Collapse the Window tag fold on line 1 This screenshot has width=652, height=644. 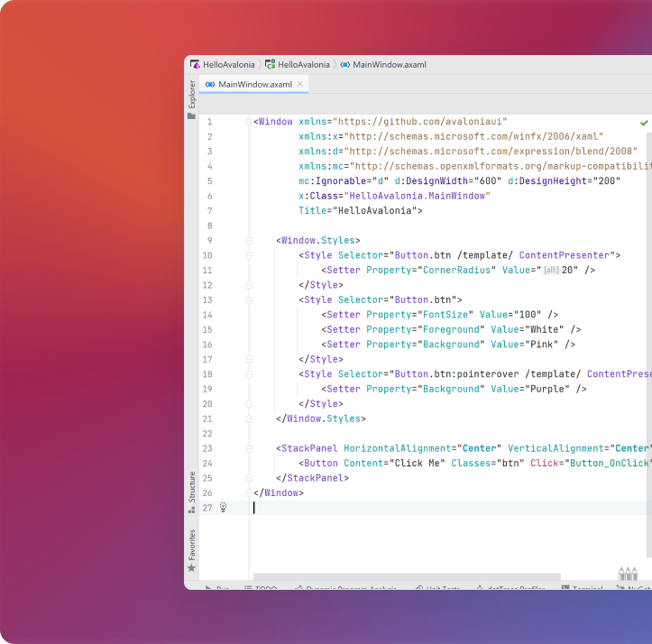tap(249, 122)
